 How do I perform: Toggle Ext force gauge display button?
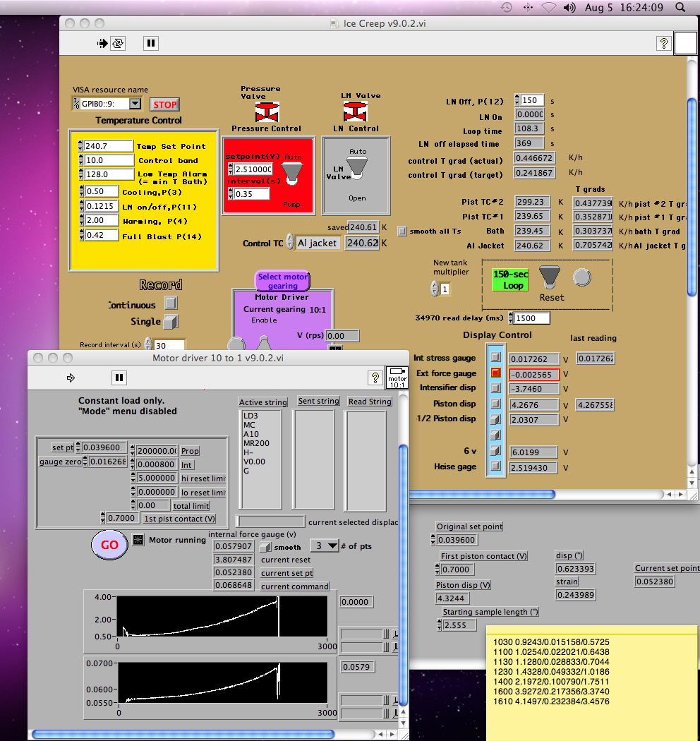tap(496, 373)
